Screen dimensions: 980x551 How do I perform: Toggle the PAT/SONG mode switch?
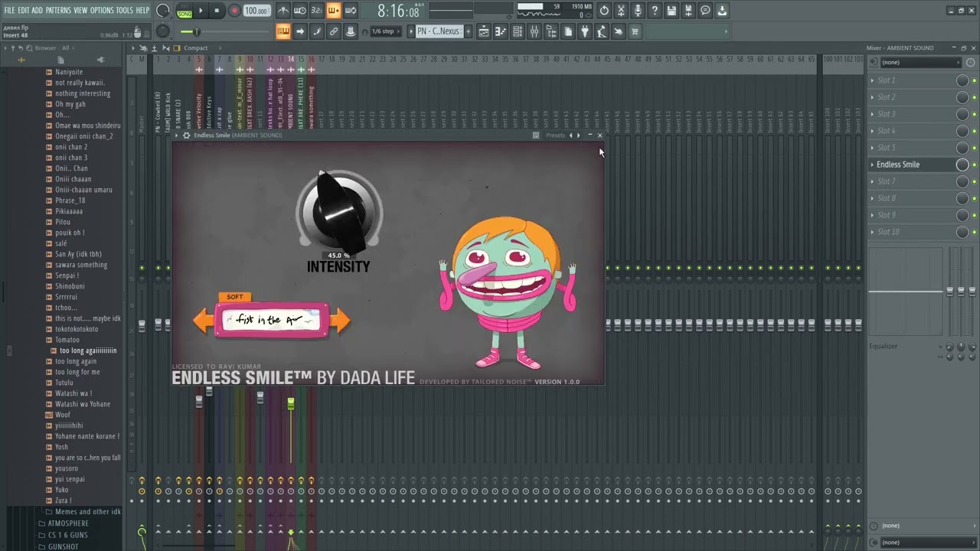185,11
